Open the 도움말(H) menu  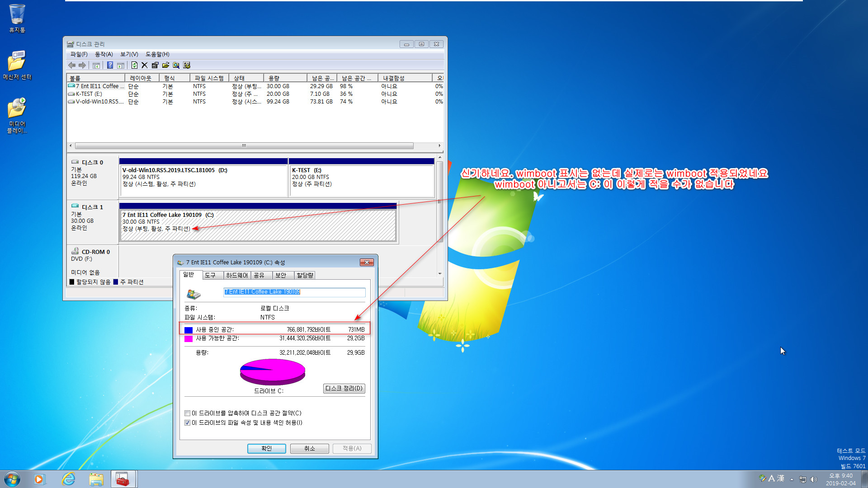157,54
